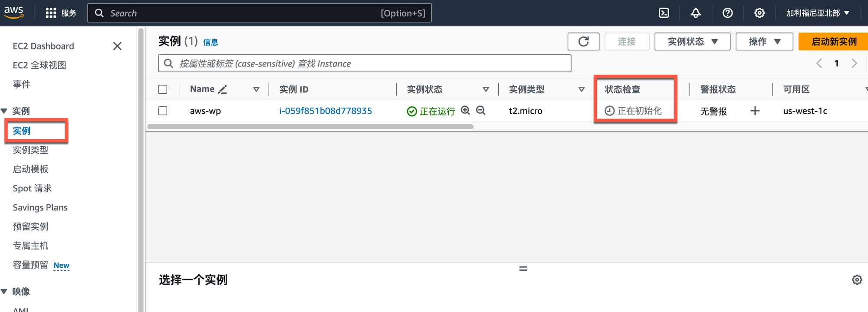This screenshot has height=312, width=868.
Task: Go to previous page of instances
Action: click(819, 63)
